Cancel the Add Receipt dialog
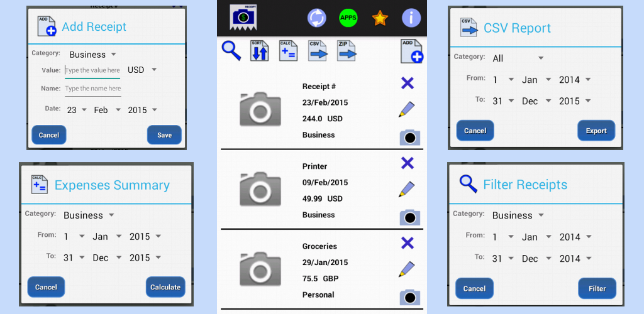 [49, 135]
